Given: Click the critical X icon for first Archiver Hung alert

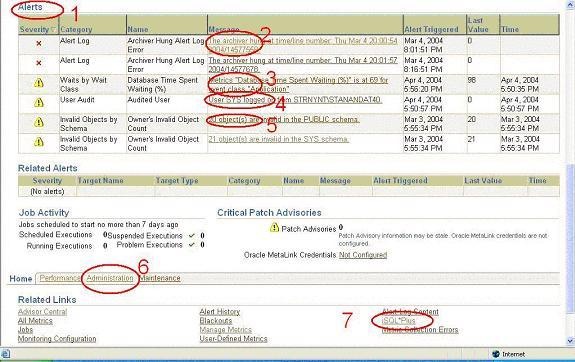Looking at the screenshot, I should click(39, 44).
